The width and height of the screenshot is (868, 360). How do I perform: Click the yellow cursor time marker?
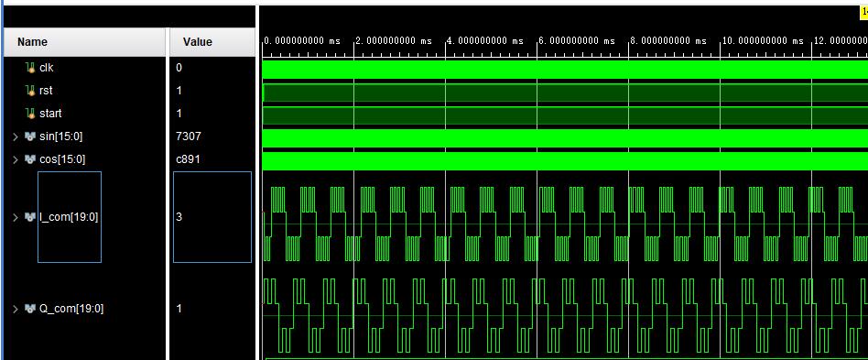click(863, 10)
